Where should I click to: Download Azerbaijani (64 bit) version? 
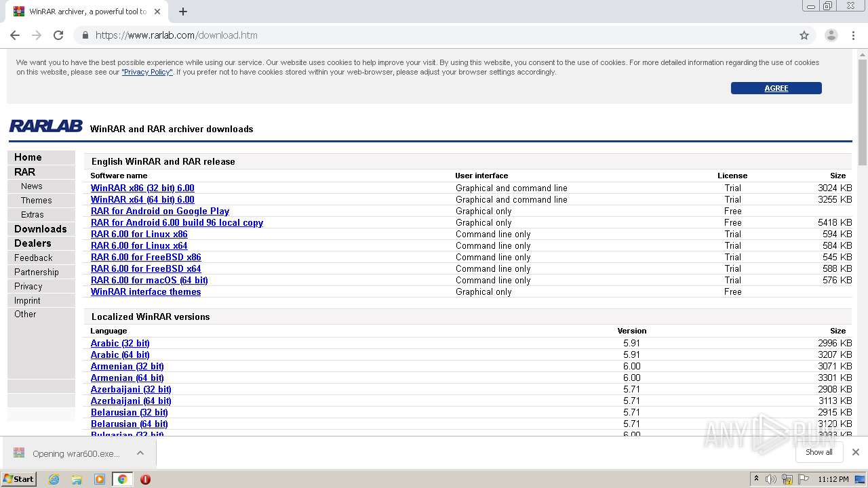pos(131,401)
